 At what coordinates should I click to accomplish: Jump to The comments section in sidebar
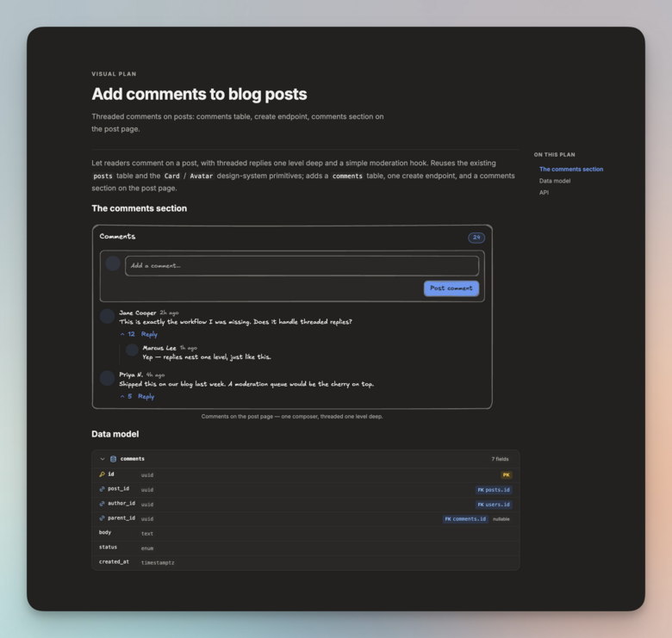pos(571,169)
